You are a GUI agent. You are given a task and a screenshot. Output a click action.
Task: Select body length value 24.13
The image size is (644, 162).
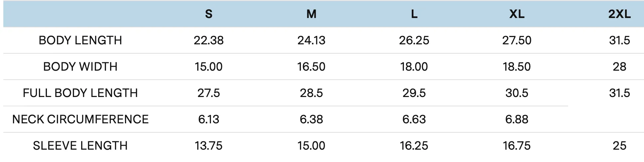(x=311, y=40)
